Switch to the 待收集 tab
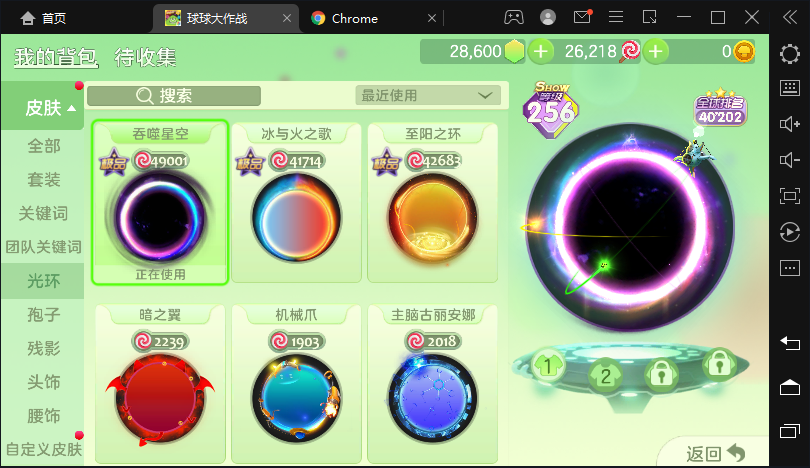 coord(145,57)
